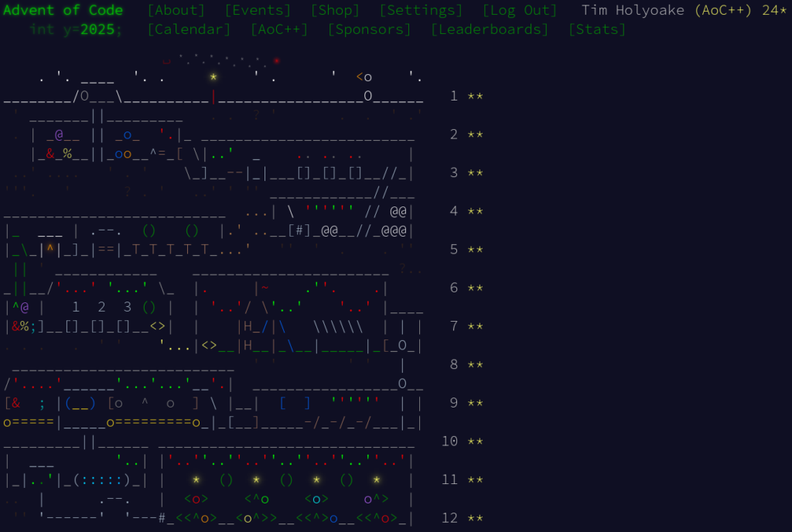The width and height of the screenshot is (792, 532).
Task: Click the red <o> ornament in Day 11 art
Action: click(x=196, y=500)
